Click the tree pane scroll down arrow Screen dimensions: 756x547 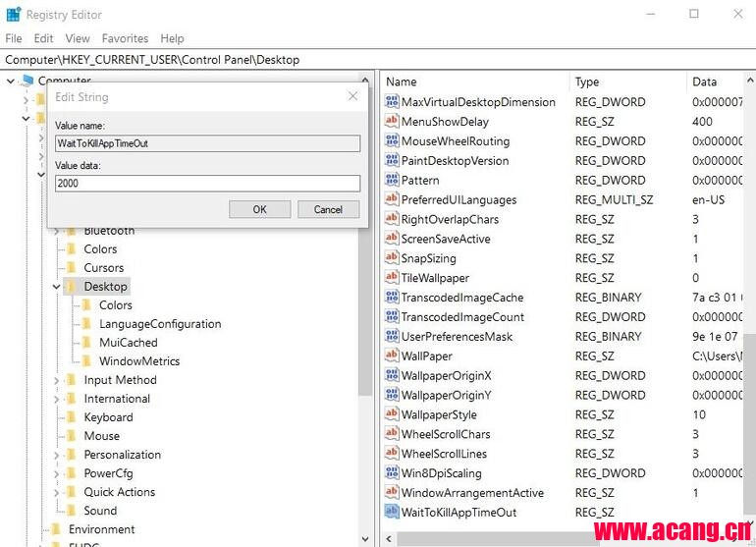click(365, 539)
